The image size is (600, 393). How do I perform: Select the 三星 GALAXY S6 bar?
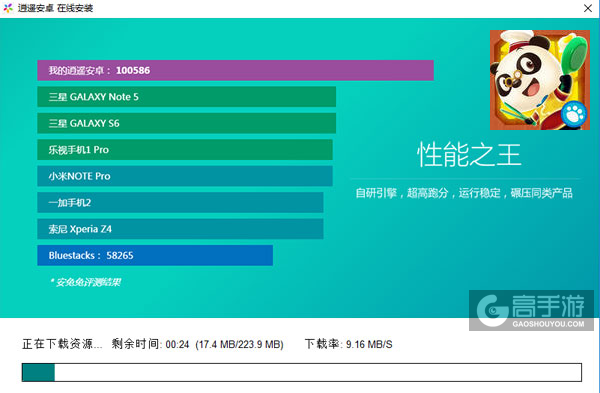coord(187,123)
